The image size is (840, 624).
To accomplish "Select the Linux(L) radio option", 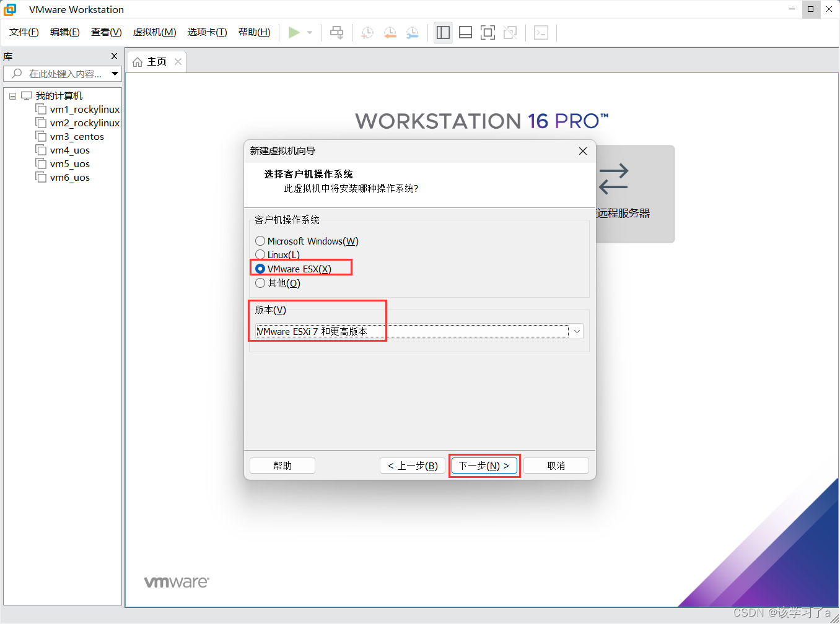I will pos(278,254).
